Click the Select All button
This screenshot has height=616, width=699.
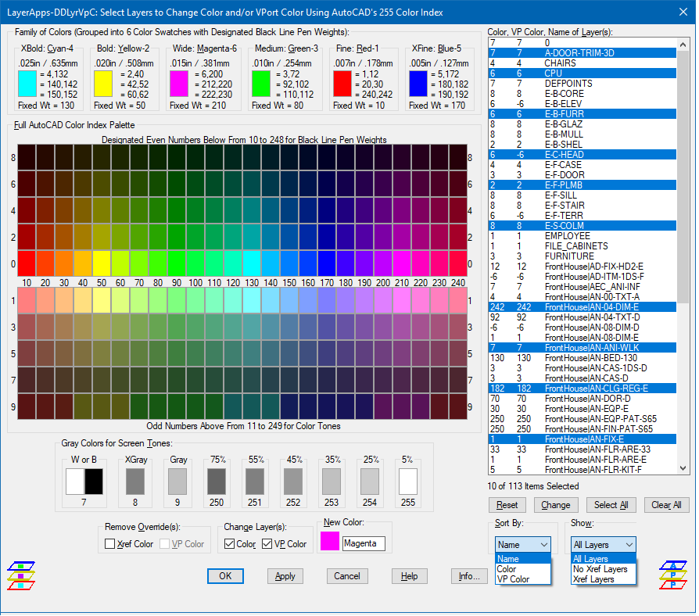(611, 505)
